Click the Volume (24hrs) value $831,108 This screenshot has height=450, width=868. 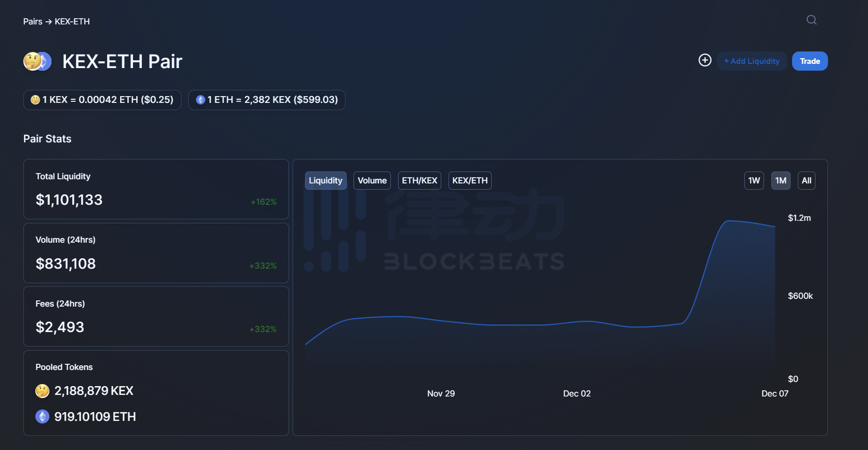click(65, 264)
